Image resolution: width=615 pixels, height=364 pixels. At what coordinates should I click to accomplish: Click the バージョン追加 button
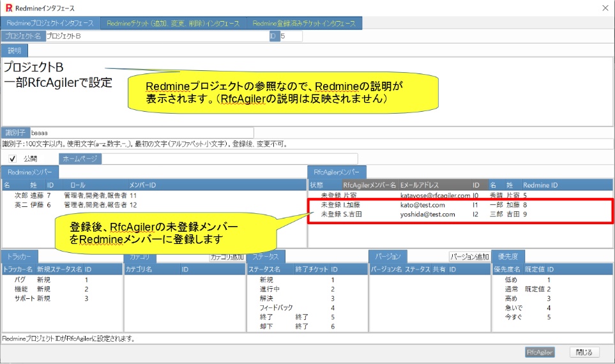click(469, 257)
